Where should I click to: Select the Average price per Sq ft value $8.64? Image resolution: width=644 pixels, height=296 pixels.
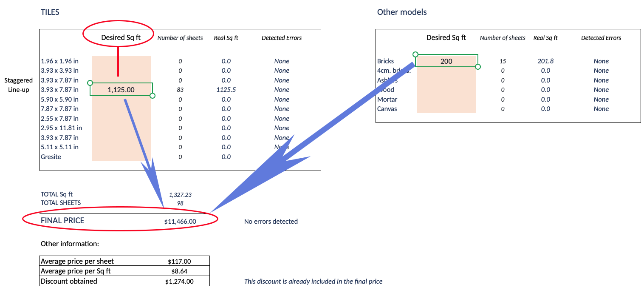(x=180, y=271)
